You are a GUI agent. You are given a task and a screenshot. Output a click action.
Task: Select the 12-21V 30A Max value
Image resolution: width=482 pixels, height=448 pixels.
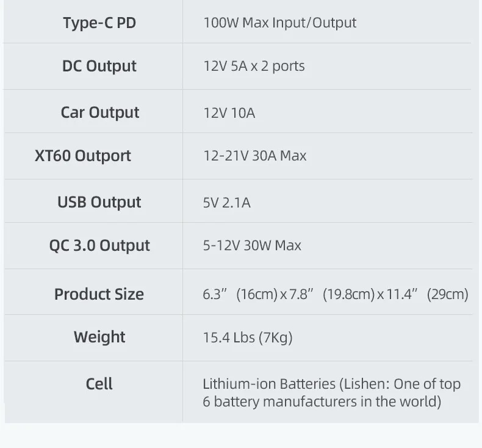click(255, 156)
